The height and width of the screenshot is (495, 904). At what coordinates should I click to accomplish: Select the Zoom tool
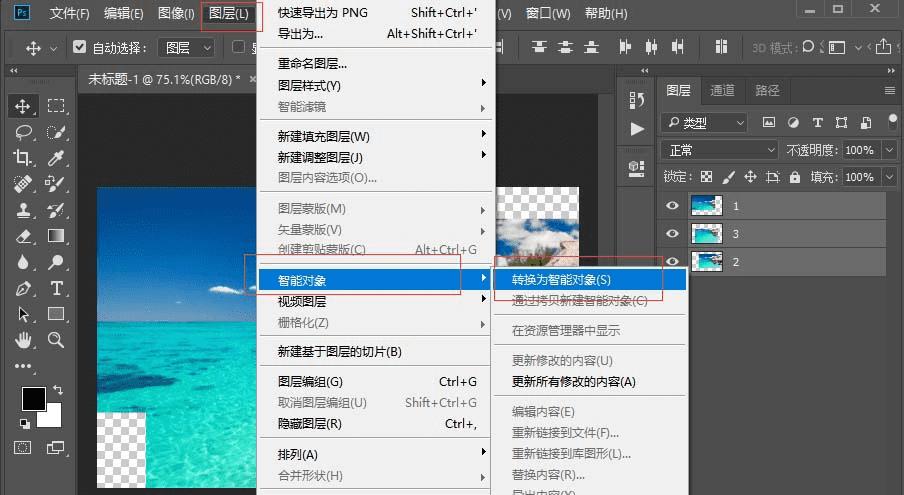pyautogui.click(x=56, y=340)
